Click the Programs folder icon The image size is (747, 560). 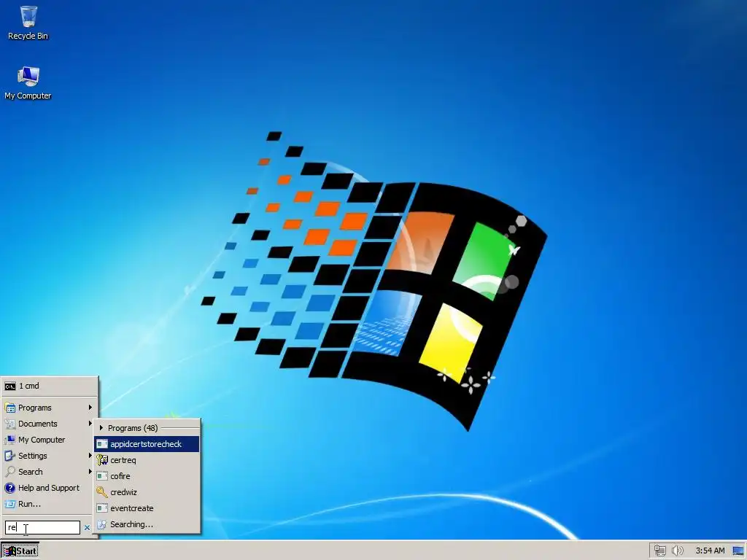pos(10,408)
